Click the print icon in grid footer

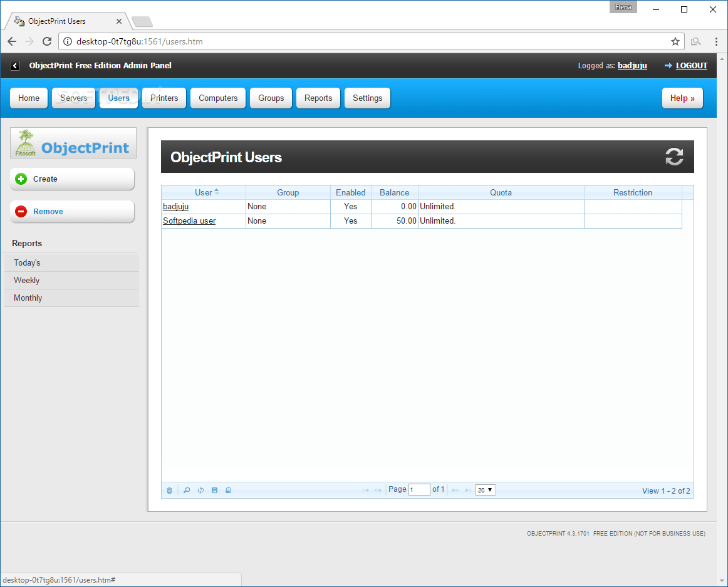(229, 491)
